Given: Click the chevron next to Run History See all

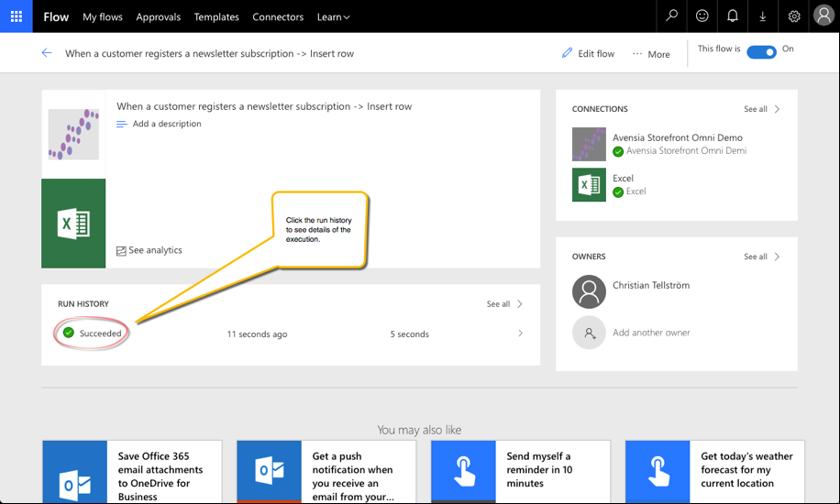Looking at the screenshot, I should (x=520, y=303).
